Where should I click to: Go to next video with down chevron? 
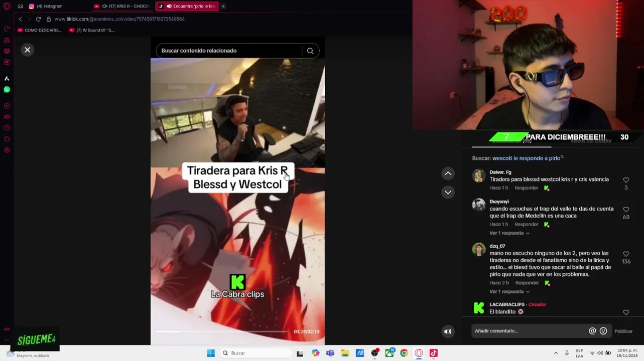tap(448, 192)
